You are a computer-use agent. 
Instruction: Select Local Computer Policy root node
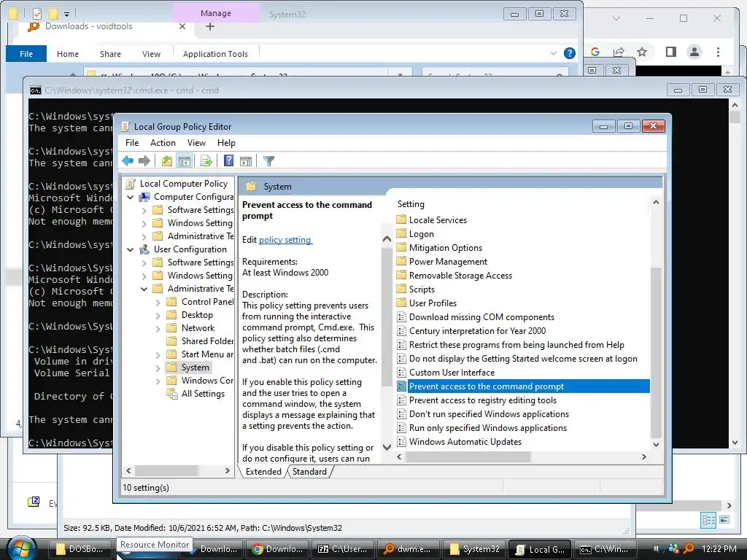pyautogui.click(x=183, y=183)
